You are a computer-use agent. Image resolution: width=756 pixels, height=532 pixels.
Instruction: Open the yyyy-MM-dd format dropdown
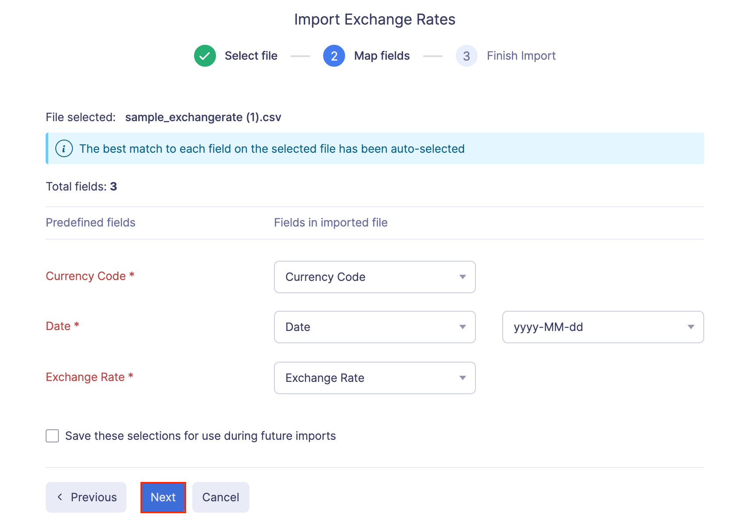pyautogui.click(x=602, y=327)
